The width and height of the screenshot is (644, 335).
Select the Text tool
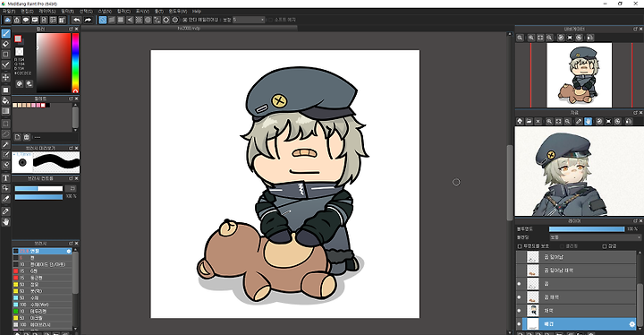click(x=5, y=178)
